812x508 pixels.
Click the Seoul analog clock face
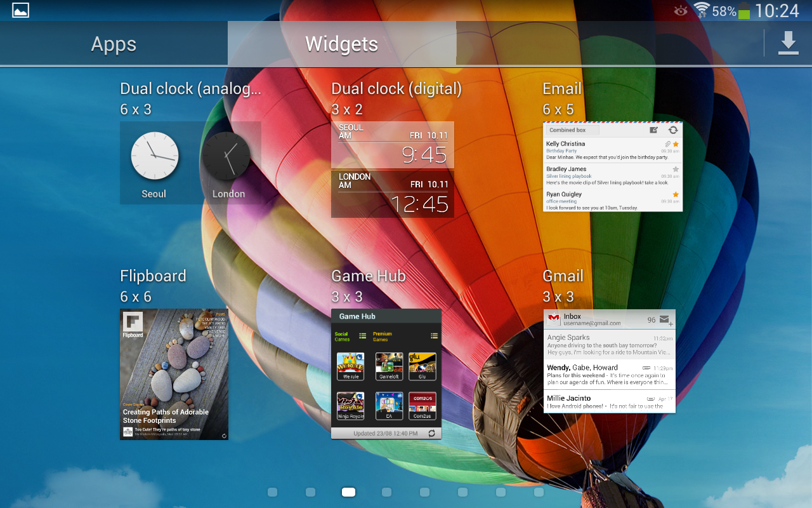pos(154,156)
